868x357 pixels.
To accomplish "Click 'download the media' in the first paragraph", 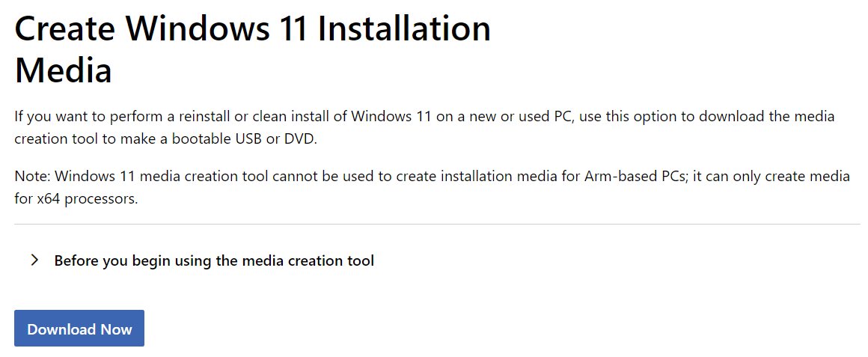I will click(x=774, y=117).
